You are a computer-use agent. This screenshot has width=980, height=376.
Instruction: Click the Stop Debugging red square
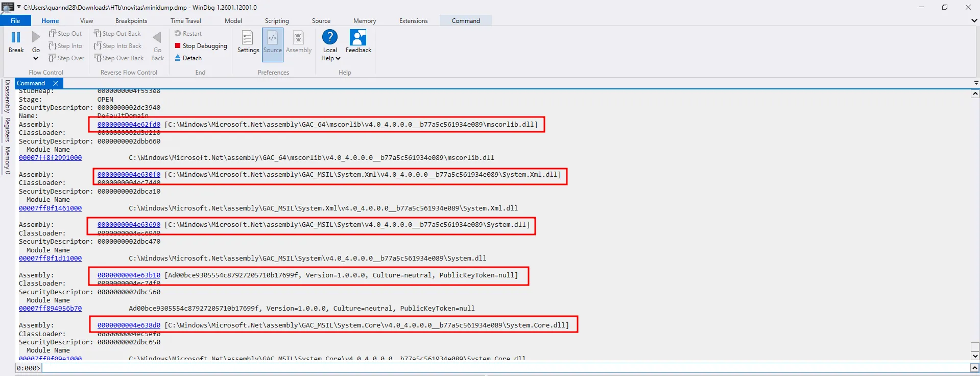point(178,46)
